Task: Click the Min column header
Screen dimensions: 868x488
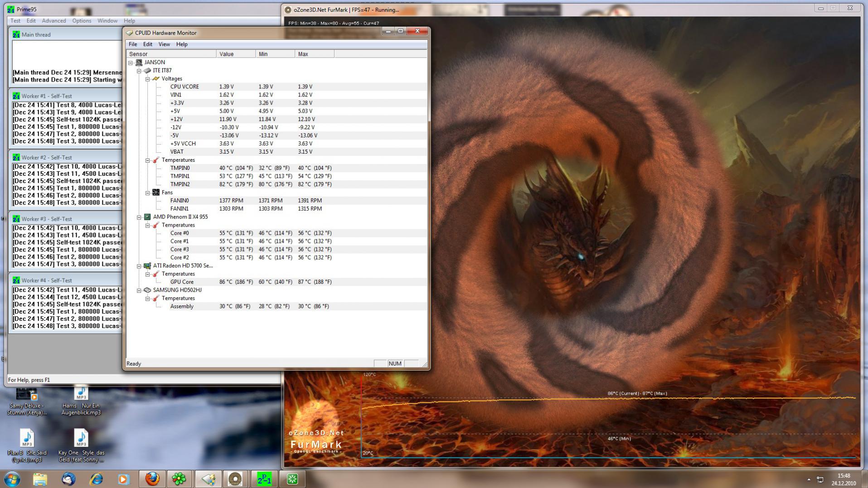Action: [275, 54]
